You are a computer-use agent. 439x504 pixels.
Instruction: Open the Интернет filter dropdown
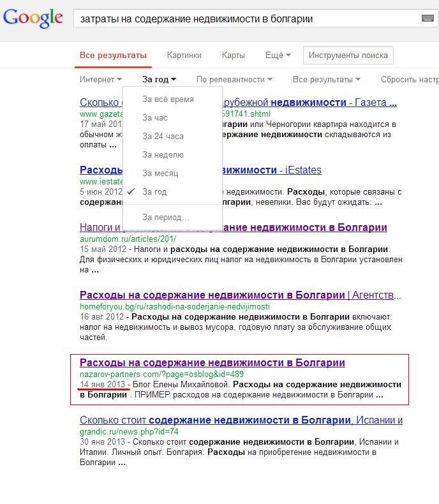point(101,80)
